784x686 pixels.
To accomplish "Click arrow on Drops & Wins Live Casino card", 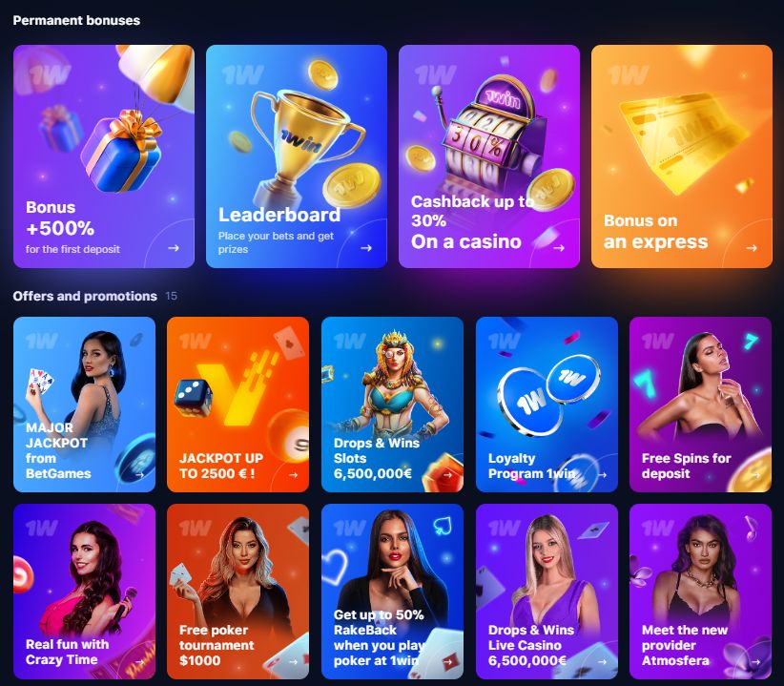I will tap(603, 661).
